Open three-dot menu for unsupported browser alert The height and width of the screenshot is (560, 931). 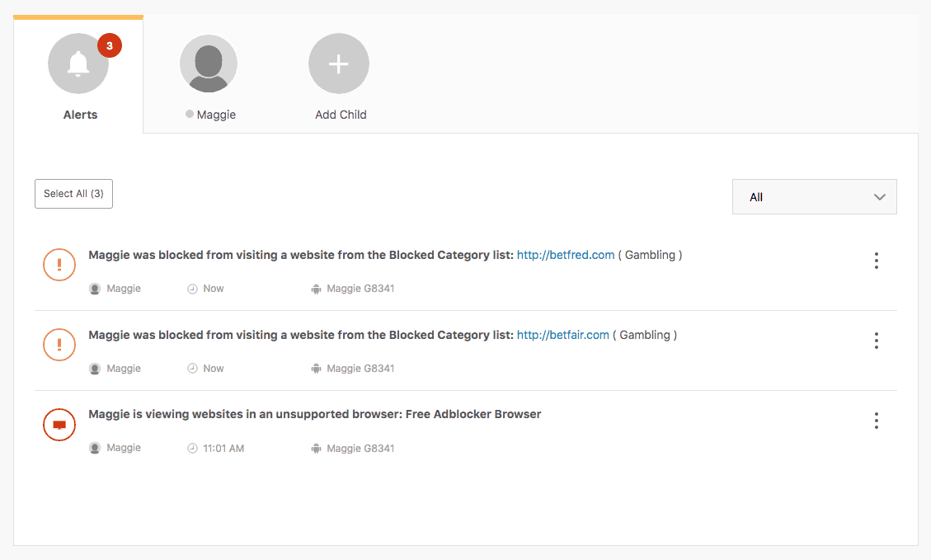point(876,421)
